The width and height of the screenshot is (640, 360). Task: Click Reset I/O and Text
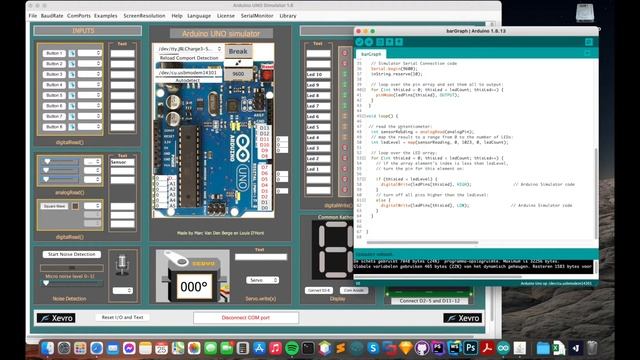[x=122, y=317]
